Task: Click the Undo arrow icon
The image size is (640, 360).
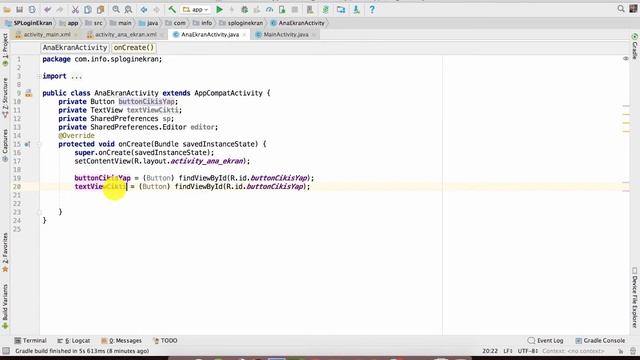Action: tap(47, 9)
